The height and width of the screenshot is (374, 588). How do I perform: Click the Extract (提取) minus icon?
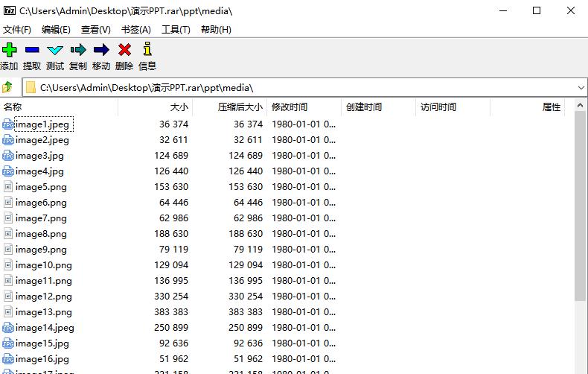click(x=32, y=50)
